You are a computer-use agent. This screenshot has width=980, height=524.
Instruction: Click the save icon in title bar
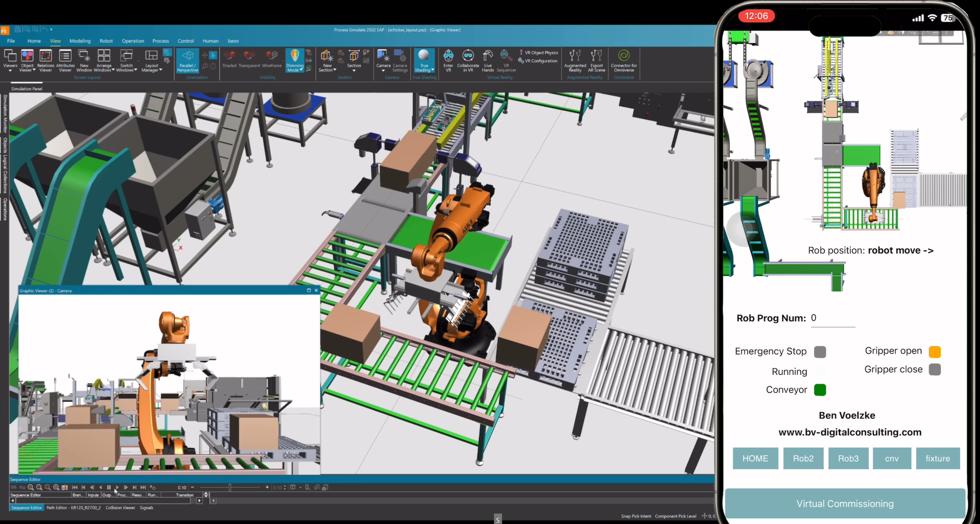click(x=17, y=30)
